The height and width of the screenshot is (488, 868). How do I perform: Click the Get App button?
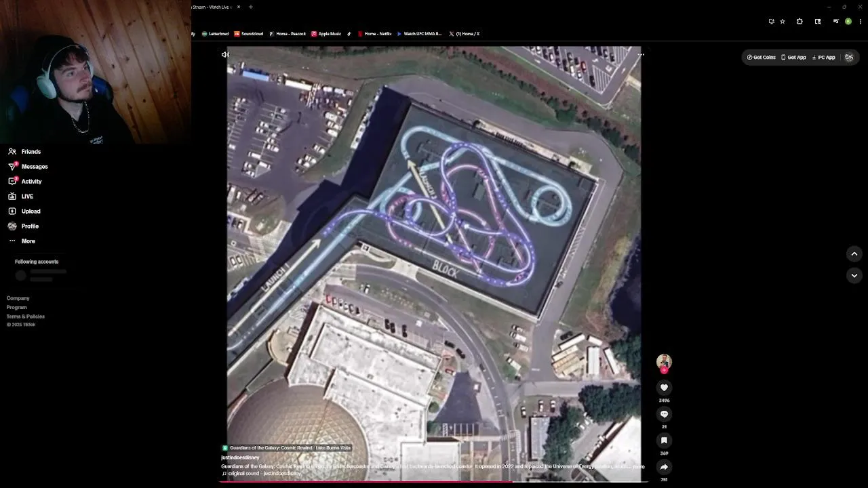pos(793,58)
